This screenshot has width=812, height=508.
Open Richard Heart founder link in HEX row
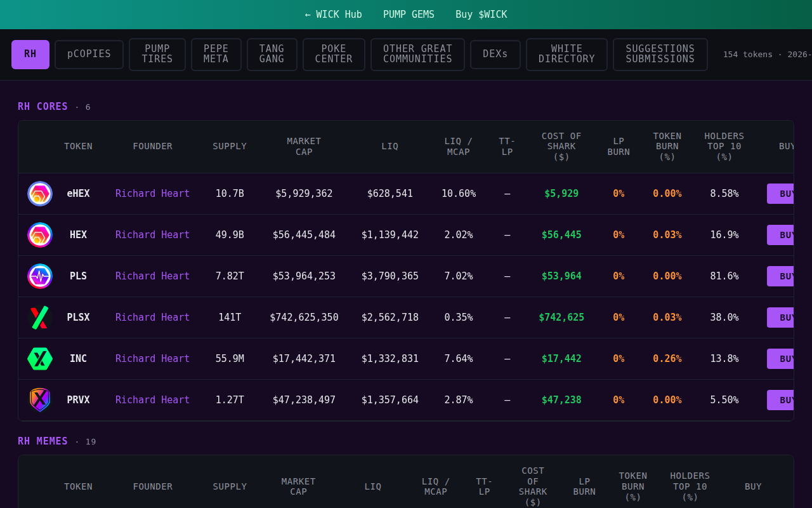point(152,235)
